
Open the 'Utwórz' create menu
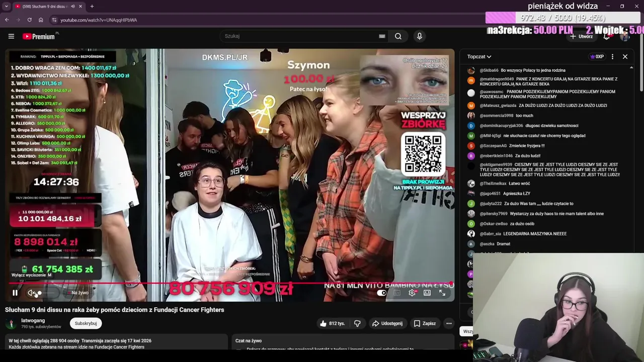(x=581, y=36)
